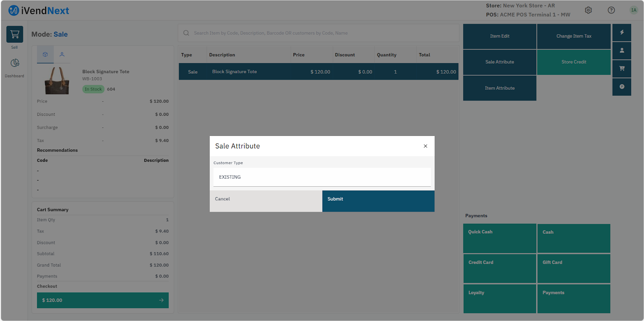Click the circled P icon in right strip
The image size is (644, 321).
[621, 87]
